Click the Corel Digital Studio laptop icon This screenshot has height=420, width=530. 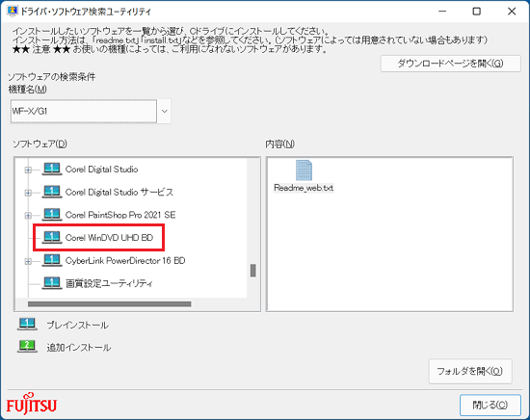click(52, 169)
